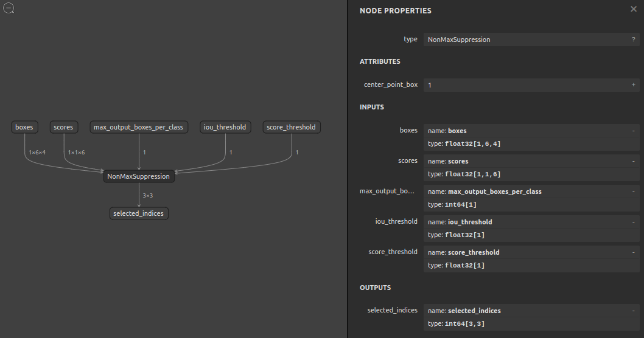Collapse the selected_indices output entry

tap(633, 311)
